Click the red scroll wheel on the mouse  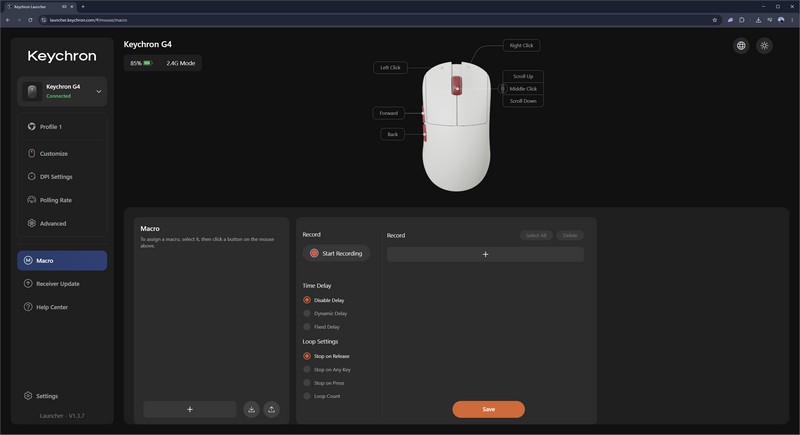pos(457,85)
